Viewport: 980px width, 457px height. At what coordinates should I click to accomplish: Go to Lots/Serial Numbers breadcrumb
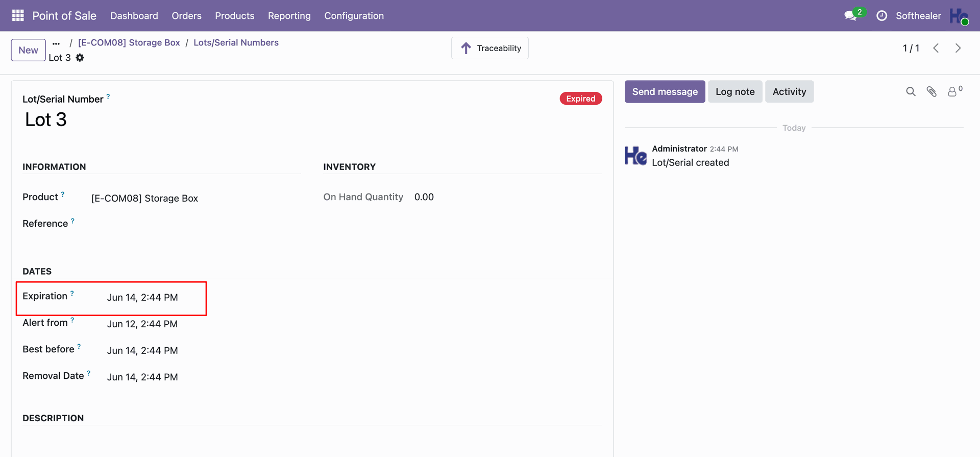click(x=236, y=42)
